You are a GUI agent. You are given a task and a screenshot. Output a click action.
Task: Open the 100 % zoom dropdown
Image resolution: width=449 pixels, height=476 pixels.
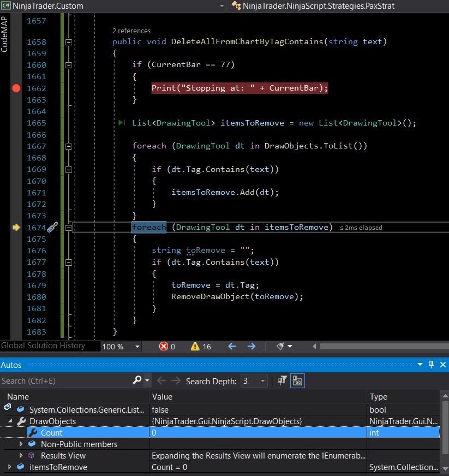point(137,346)
